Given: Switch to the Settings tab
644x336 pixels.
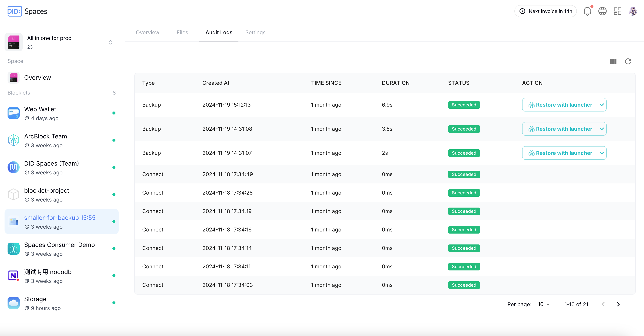Looking at the screenshot, I should (255, 32).
